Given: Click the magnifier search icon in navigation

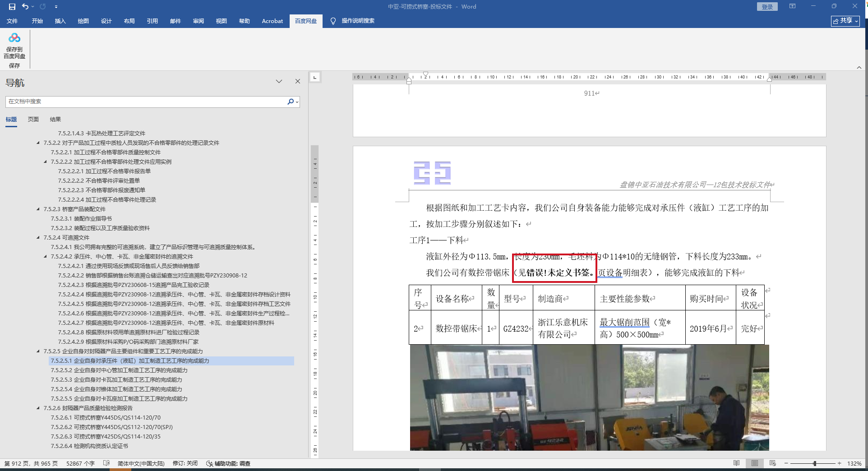Looking at the screenshot, I should [291, 102].
